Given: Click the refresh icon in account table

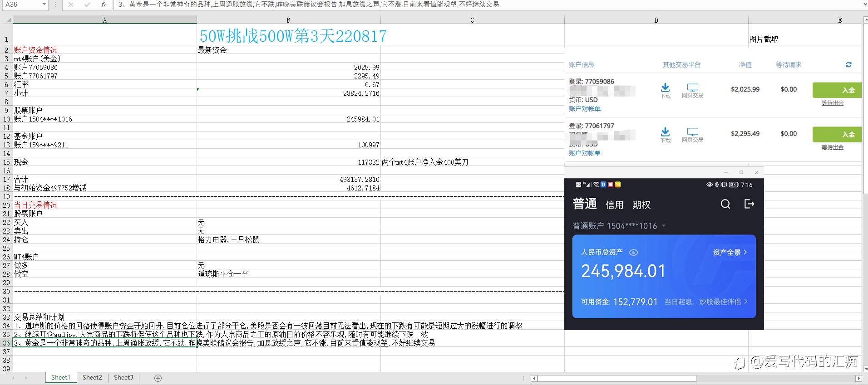Looking at the screenshot, I should point(848,65).
